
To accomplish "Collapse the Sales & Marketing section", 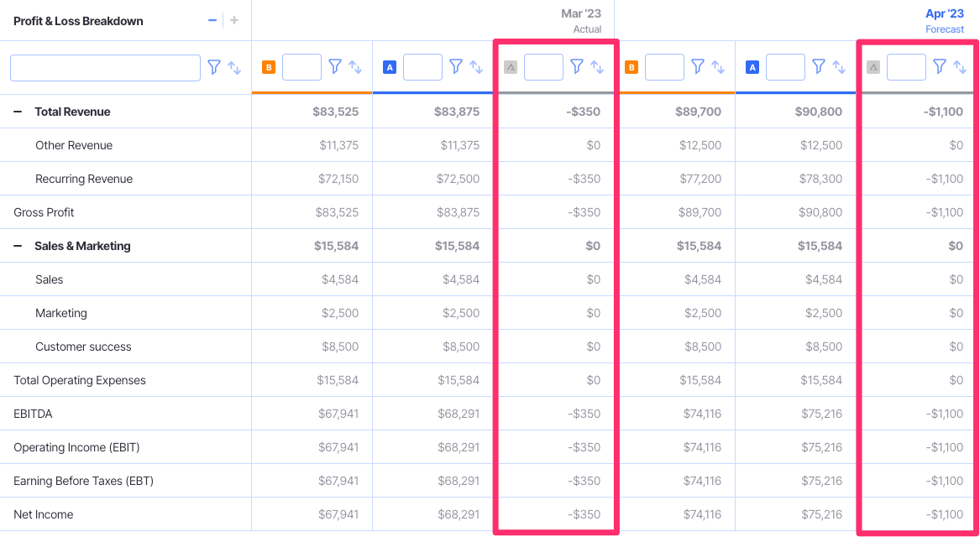I will (17, 245).
